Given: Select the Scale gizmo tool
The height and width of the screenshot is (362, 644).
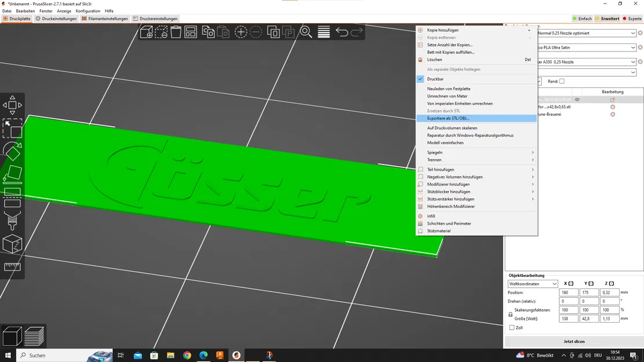Looking at the screenshot, I should tap(12, 129).
